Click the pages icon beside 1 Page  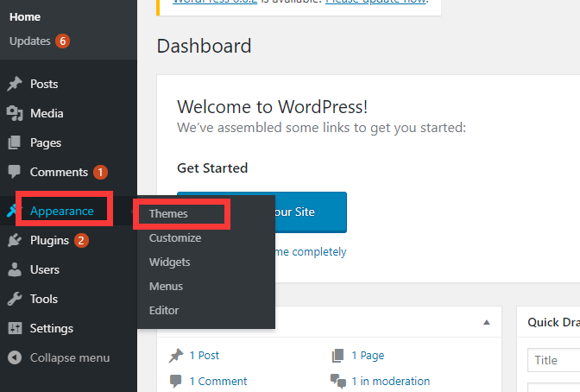[337, 356]
